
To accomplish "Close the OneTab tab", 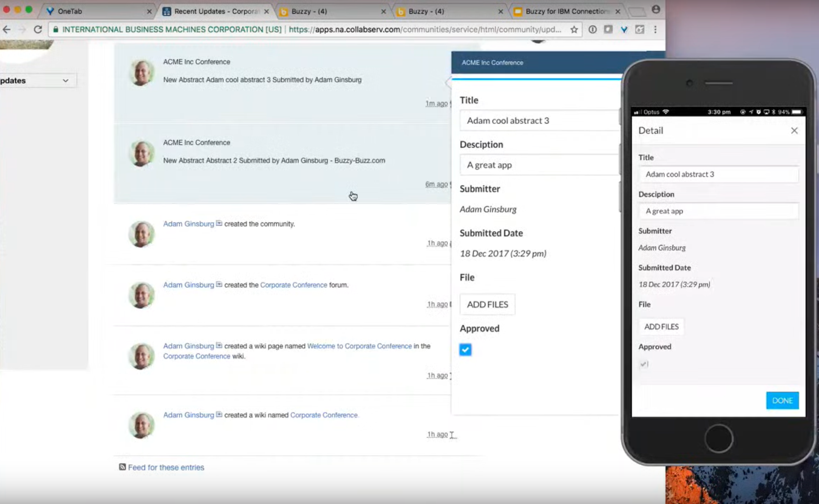I will (149, 11).
